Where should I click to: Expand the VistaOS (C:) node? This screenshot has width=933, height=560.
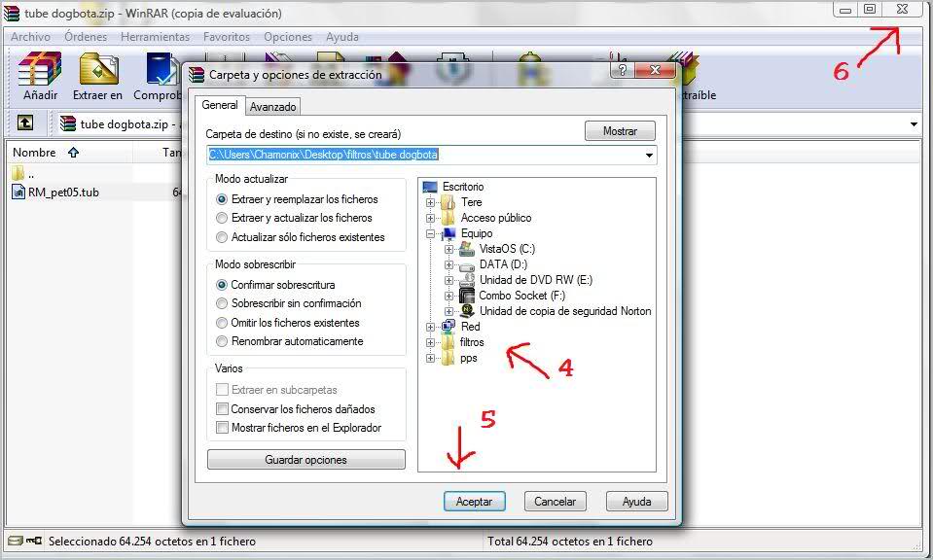point(449,249)
